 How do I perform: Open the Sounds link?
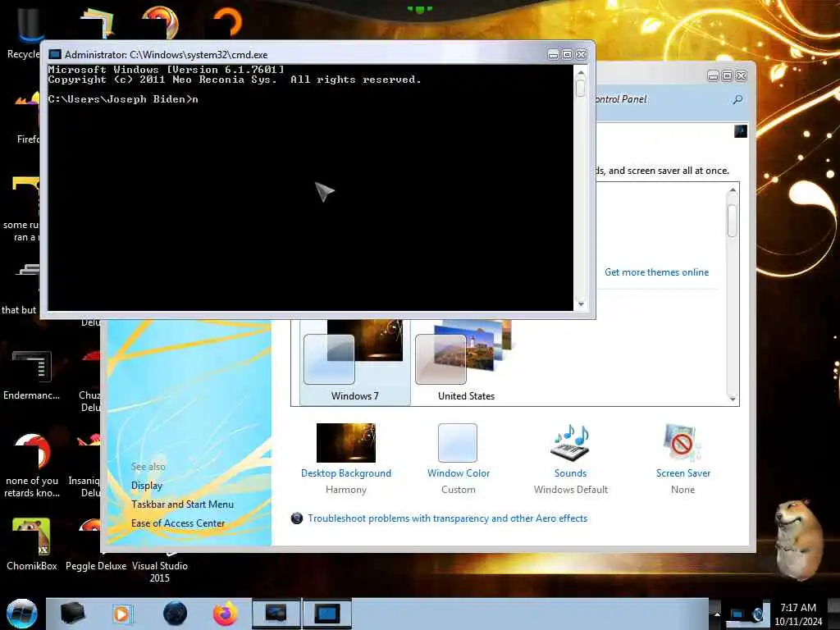[571, 473]
